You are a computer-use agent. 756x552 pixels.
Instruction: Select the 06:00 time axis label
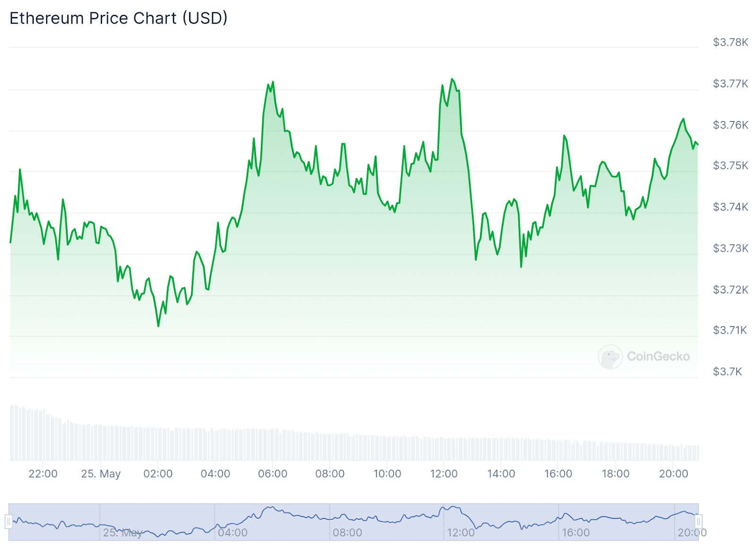[273, 474]
